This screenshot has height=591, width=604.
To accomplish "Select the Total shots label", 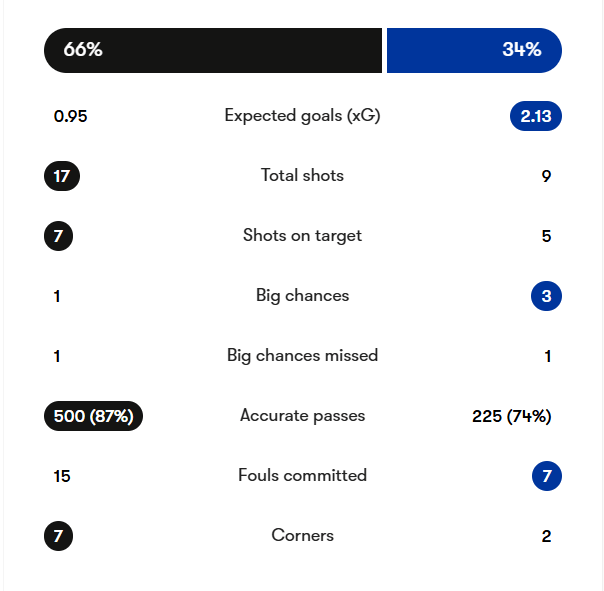I will pos(302,176).
